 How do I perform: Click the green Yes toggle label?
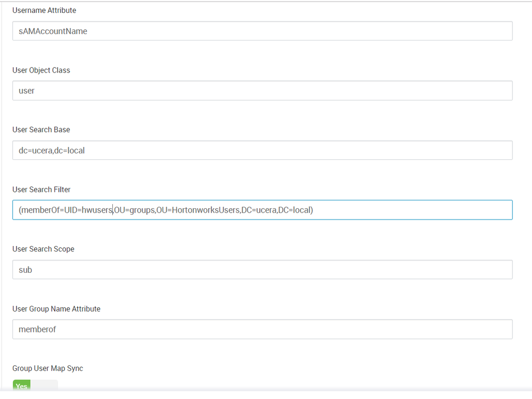[22, 386]
